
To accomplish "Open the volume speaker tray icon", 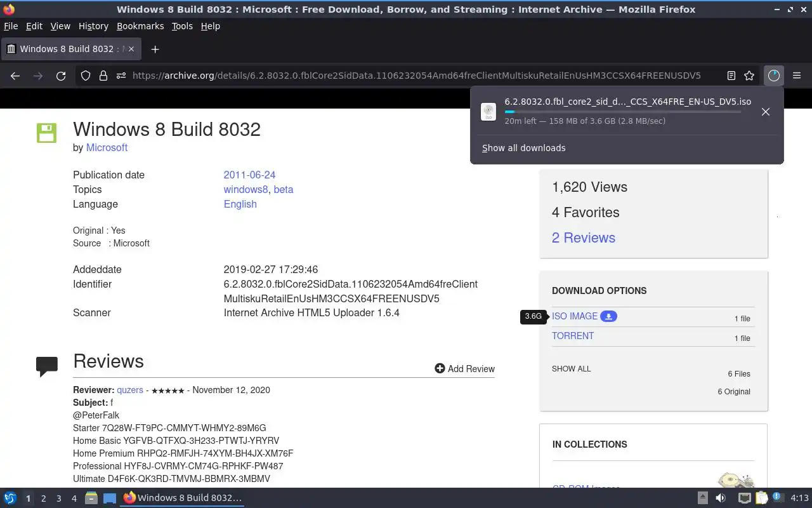I will 721,498.
